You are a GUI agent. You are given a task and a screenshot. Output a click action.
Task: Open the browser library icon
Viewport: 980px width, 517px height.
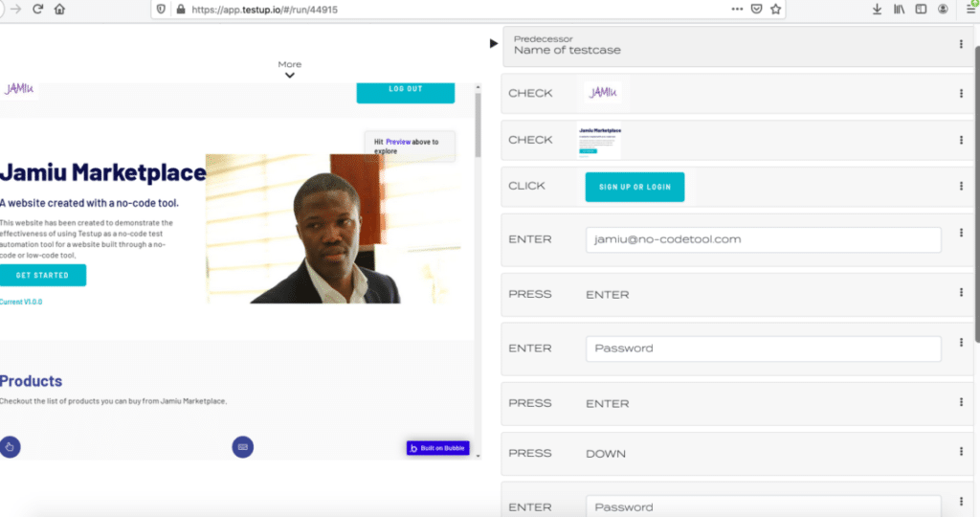pyautogui.click(x=899, y=9)
